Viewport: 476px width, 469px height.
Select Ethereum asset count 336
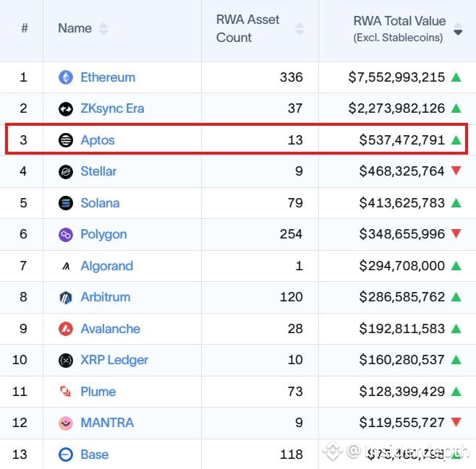click(291, 77)
